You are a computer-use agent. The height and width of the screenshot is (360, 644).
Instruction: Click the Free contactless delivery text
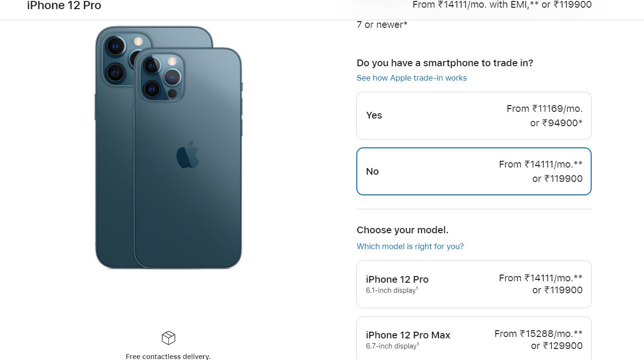click(x=168, y=356)
